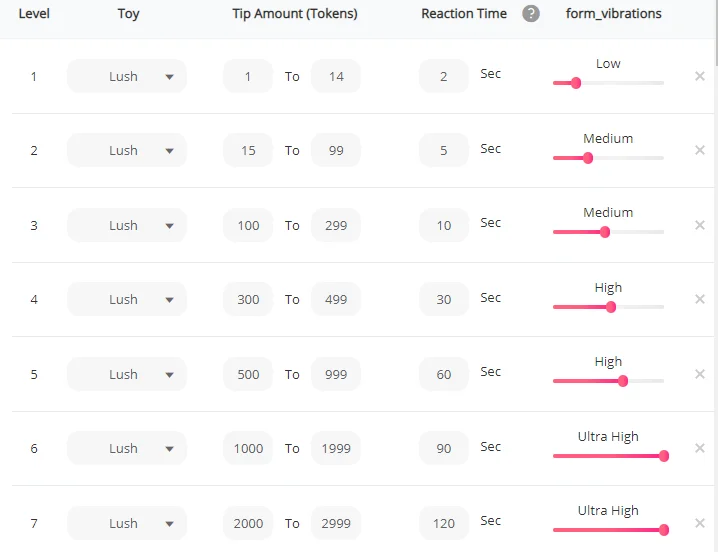Click the level 5 reaction time field 60
The image size is (718, 552).
tap(444, 374)
